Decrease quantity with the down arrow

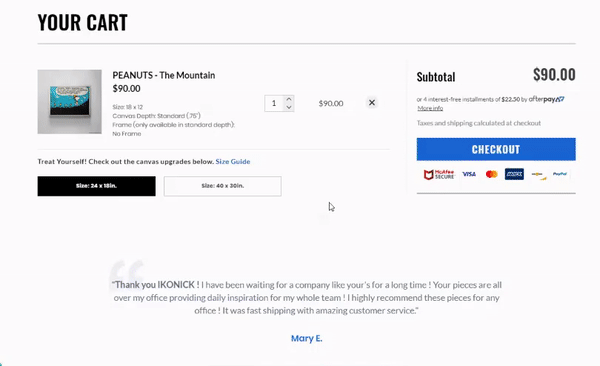click(x=289, y=108)
